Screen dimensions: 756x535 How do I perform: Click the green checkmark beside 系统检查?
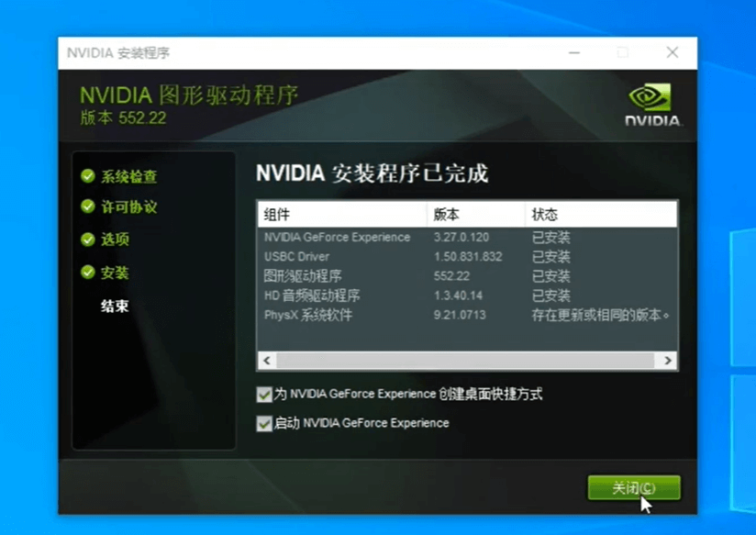[x=88, y=178]
